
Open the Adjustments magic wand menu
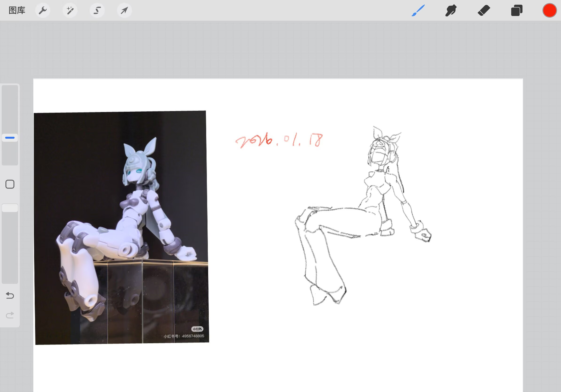pyautogui.click(x=70, y=11)
